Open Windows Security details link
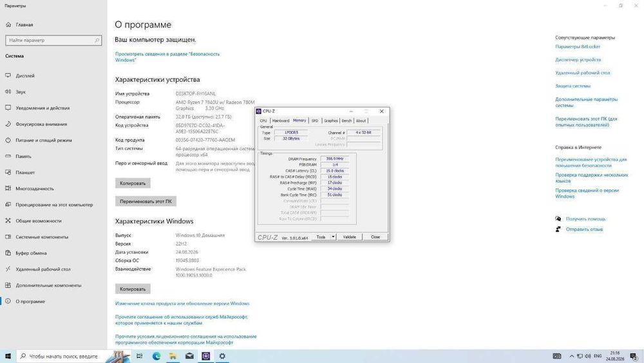Screen dimensions: 644x363 [167, 57]
